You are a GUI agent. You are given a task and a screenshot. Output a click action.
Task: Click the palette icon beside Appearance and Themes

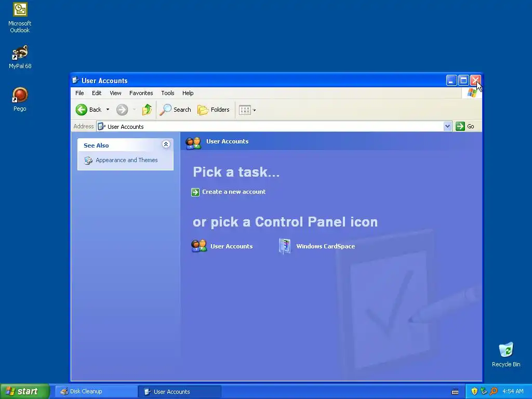click(x=88, y=160)
